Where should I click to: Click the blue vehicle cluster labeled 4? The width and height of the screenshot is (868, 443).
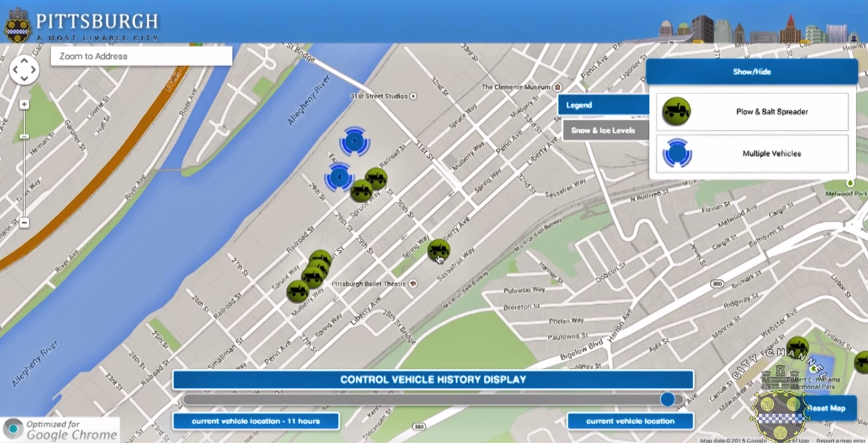[339, 177]
